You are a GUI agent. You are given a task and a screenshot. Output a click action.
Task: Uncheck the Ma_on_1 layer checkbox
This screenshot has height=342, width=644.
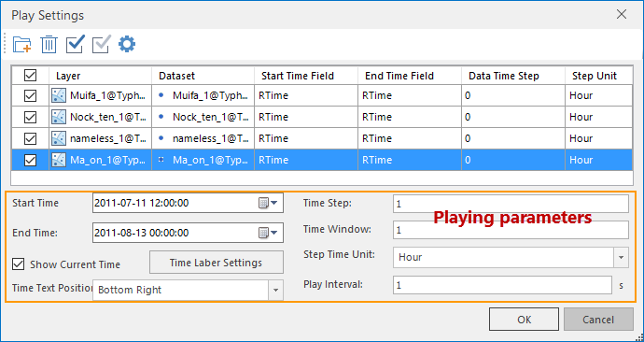pyautogui.click(x=31, y=160)
